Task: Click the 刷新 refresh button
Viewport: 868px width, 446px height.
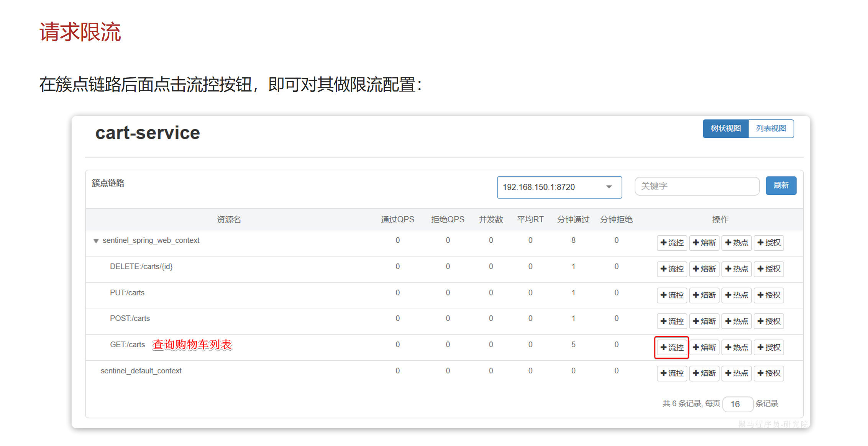Action: [781, 186]
